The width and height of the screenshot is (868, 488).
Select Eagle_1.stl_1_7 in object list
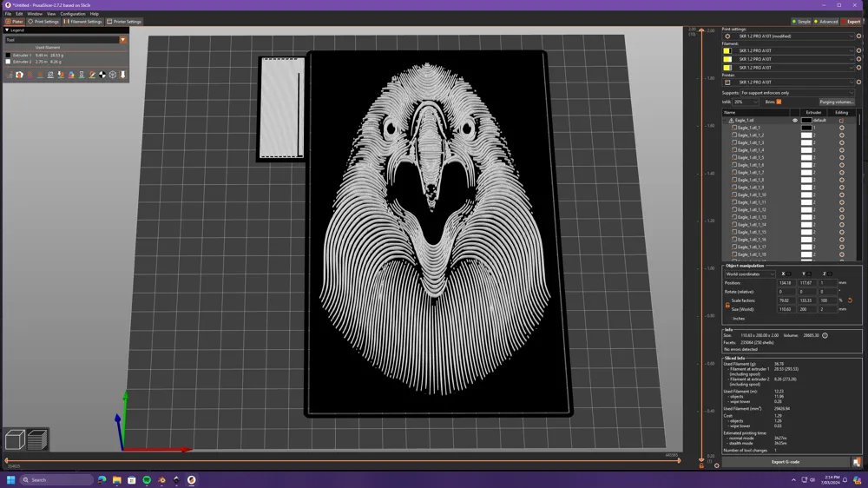751,172
